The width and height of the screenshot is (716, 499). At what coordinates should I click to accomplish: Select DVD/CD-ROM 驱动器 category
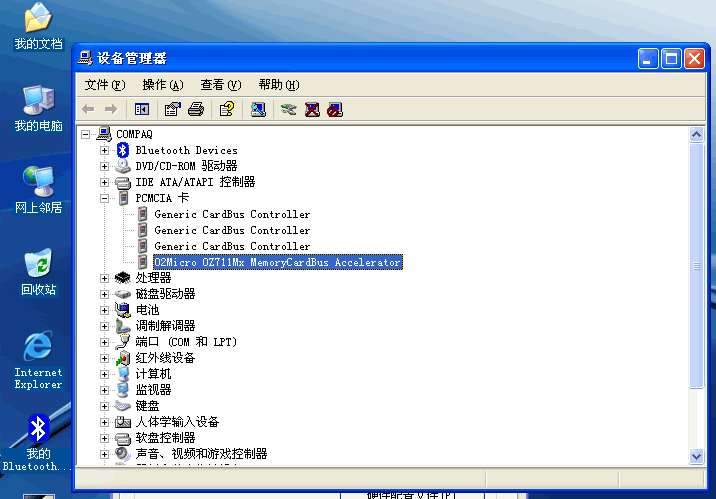tap(186, 166)
